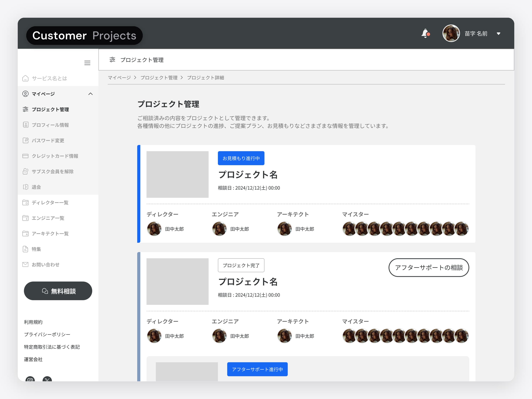Image resolution: width=532 pixels, height=399 pixels.
Task: Click the プロジェクト詳細 breadcrumb item
Action: click(205, 78)
